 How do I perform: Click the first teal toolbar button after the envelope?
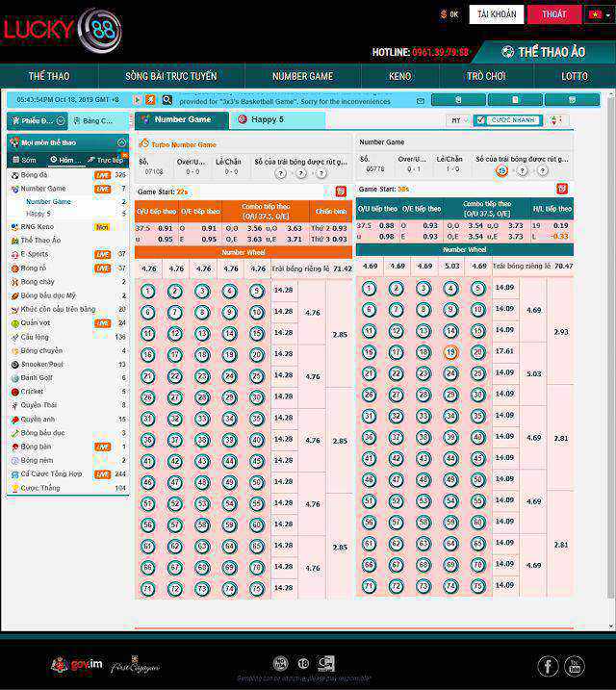coord(458,100)
